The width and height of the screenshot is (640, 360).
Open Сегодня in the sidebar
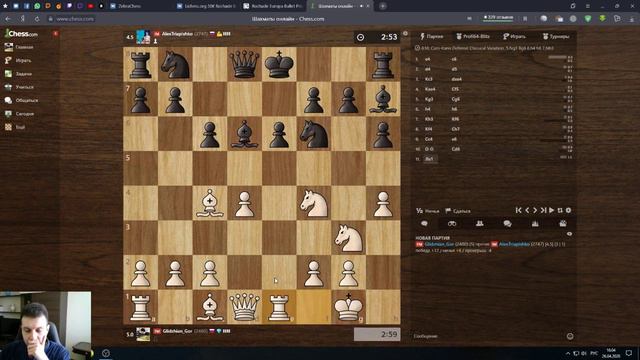19,113
